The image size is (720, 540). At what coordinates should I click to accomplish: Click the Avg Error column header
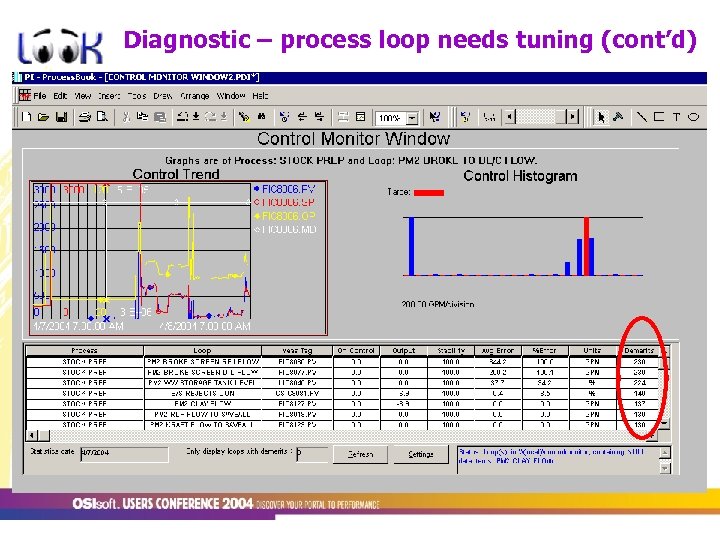point(498,350)
